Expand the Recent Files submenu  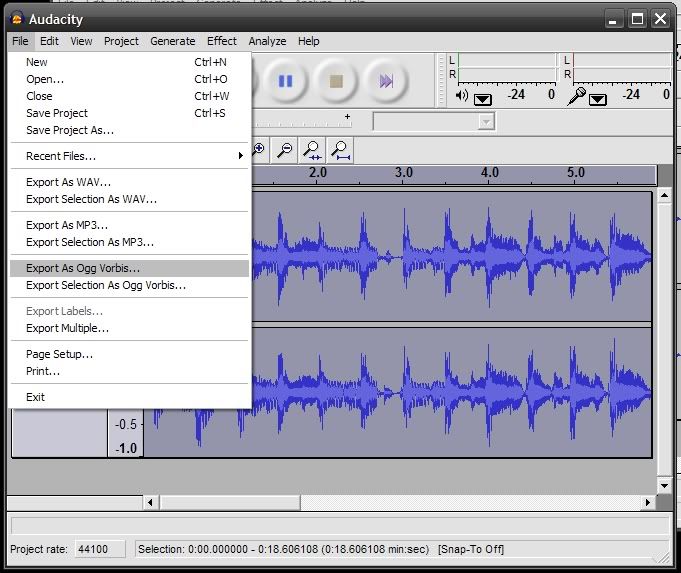[129, 156]
